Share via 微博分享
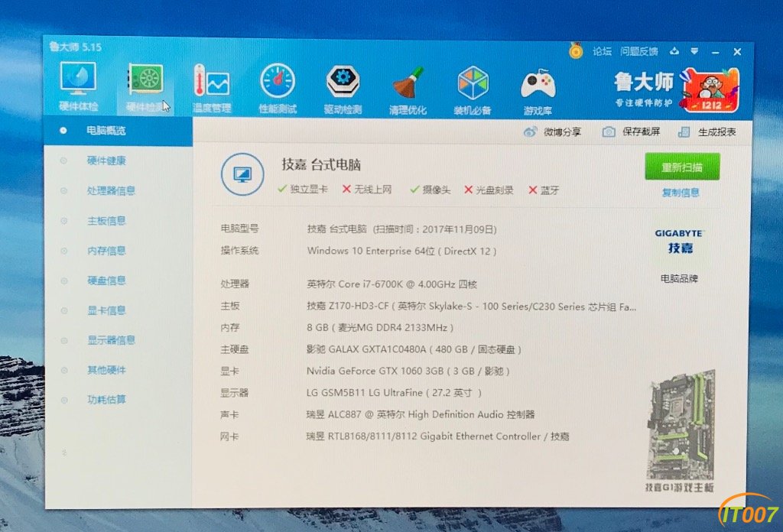783x532 pixels. 552,131
